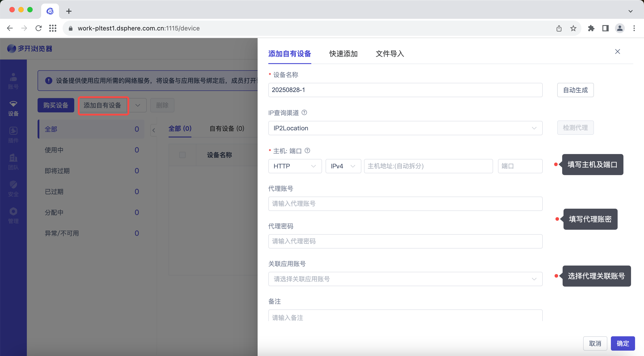Screen dimensions: 644x356
Task: Switch to the 添加自有设备 tab
Action: [x=290, y=54]
